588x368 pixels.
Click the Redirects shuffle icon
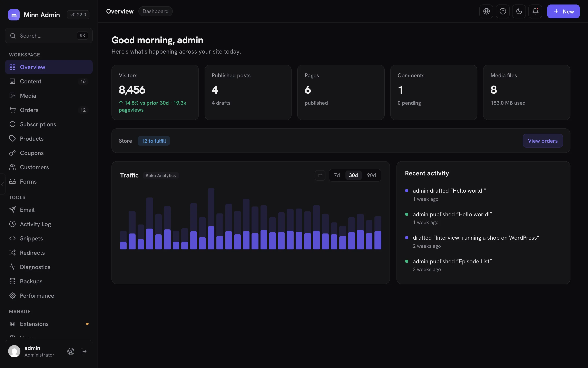pyautogui.click(x=12, y=253)
